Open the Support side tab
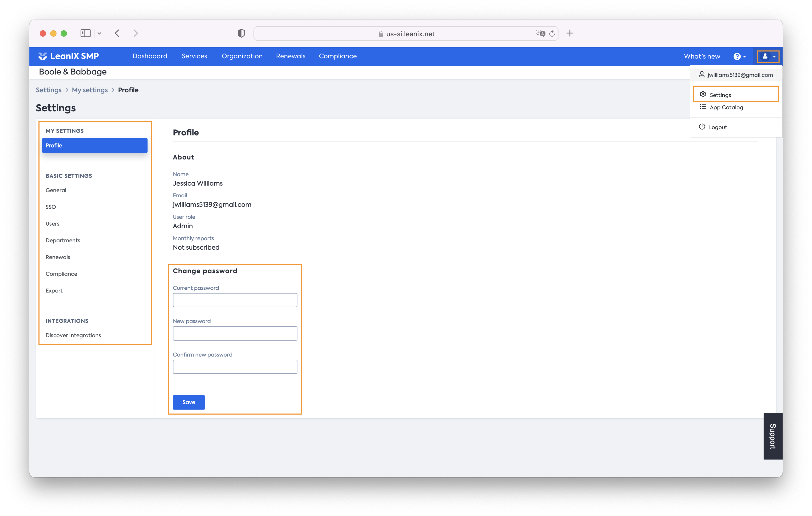 (772, 436)
